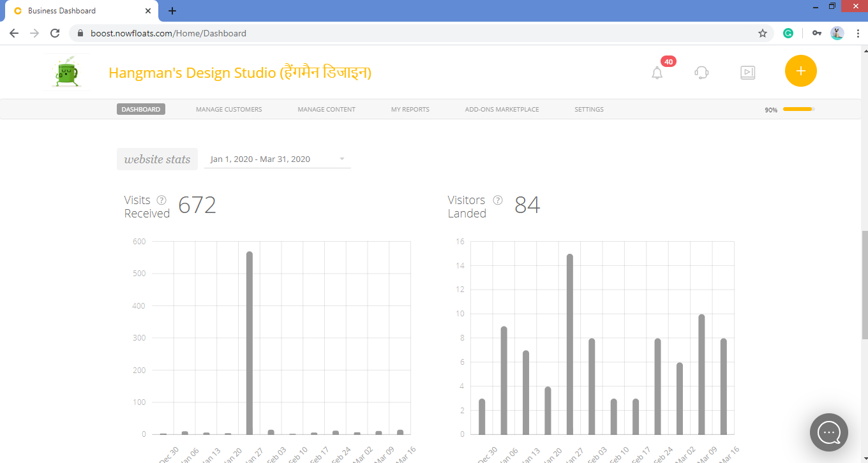Click the Hangman's Design Studio logo image
Viewport: 868px width, 463px height.
[68, 72]
